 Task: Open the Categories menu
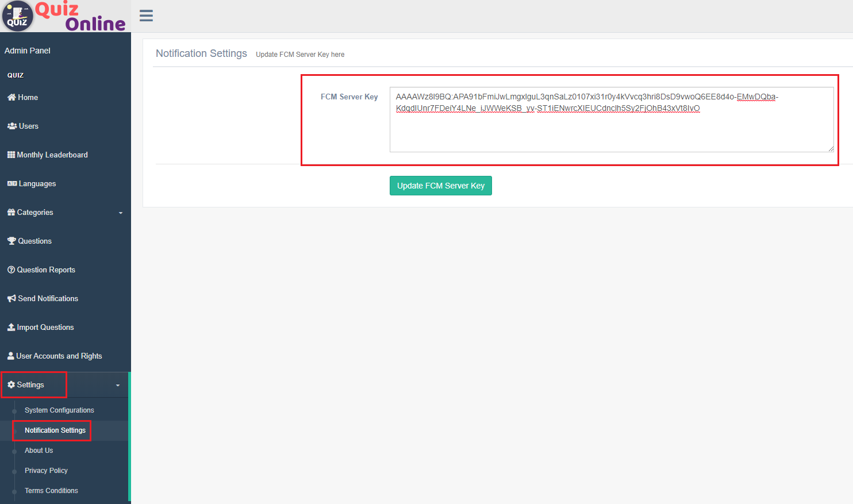[66, 212]
